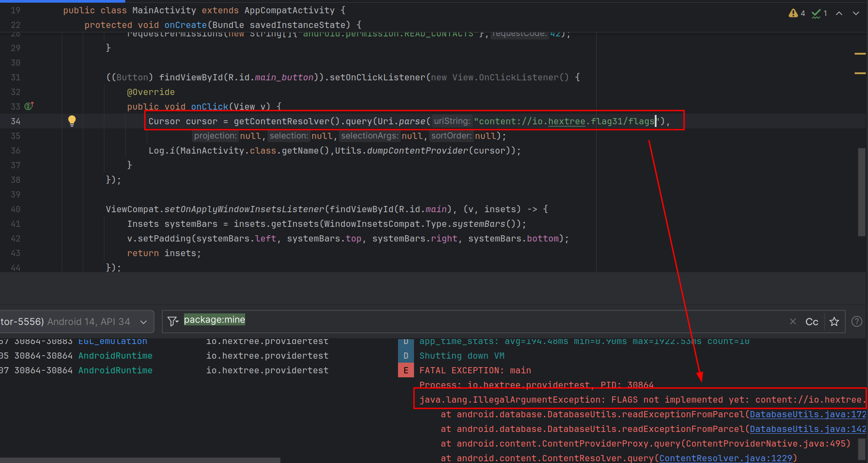Click the green checkmark typo indicator

tap(819, 13)
